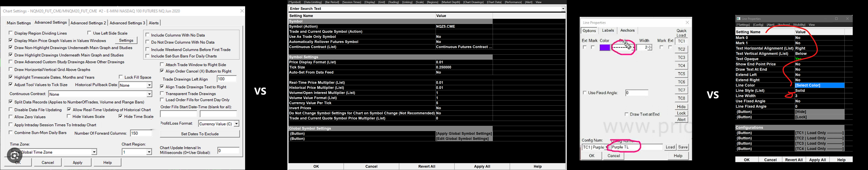Close the Chart Settings dialog with X
This screenshot has width=868, height=170.
coord(242,11)
